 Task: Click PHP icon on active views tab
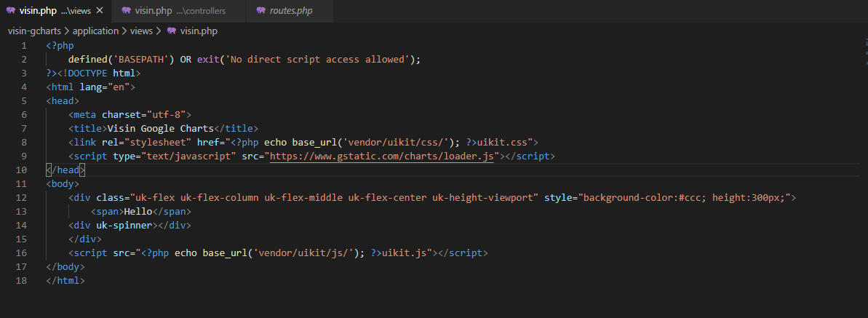pyautogui.click(x=10, y=10)
